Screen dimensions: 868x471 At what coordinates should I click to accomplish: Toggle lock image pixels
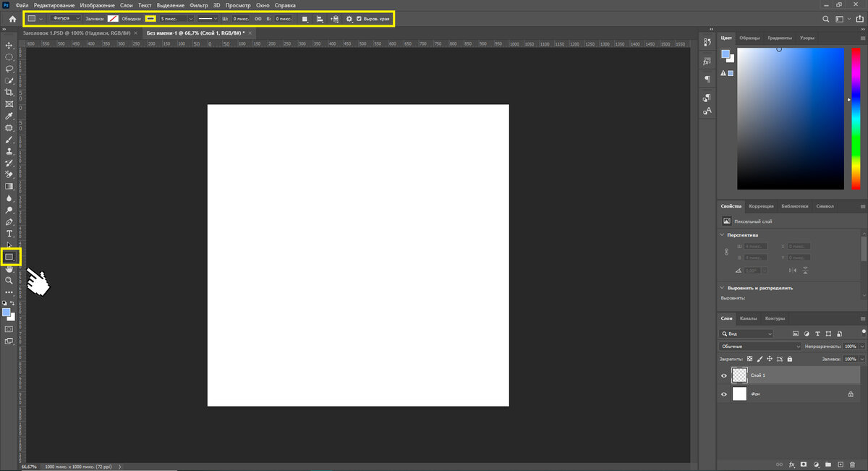(759, 359)
